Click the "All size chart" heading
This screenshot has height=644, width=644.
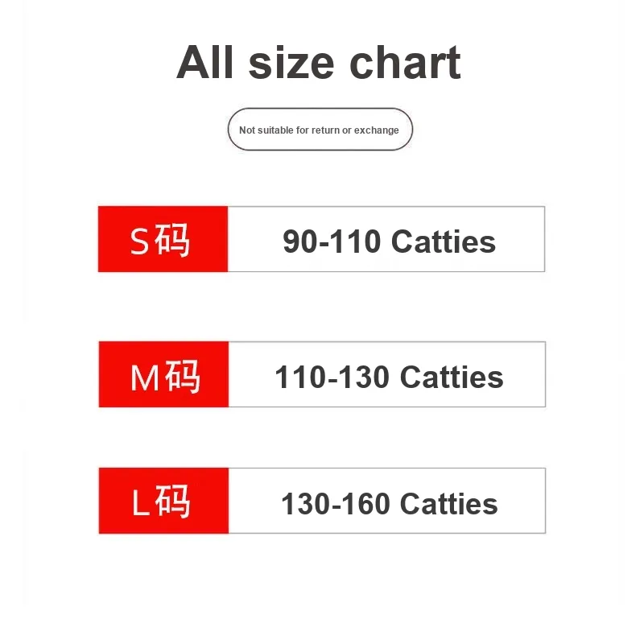[x=319, y=62]
